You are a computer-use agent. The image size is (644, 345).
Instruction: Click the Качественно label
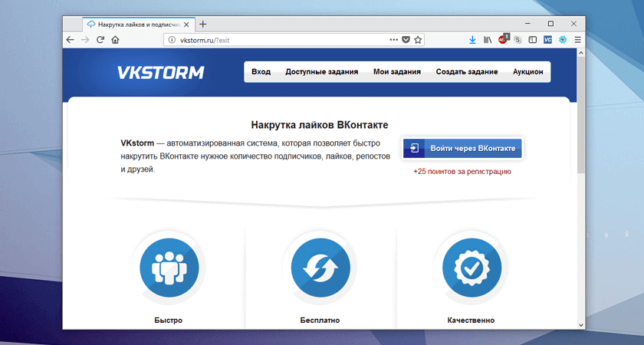coord(471,320)
